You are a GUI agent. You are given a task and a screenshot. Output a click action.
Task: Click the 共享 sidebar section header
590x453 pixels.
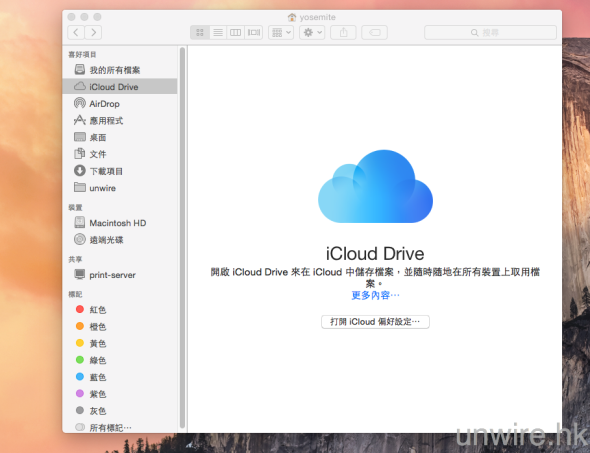pos(75,259)
